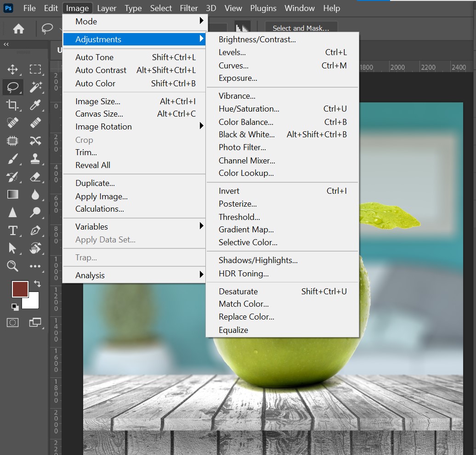The image size is (476, 455).
Task: Choose Desaturate adjustment
Action: (282, 291)
